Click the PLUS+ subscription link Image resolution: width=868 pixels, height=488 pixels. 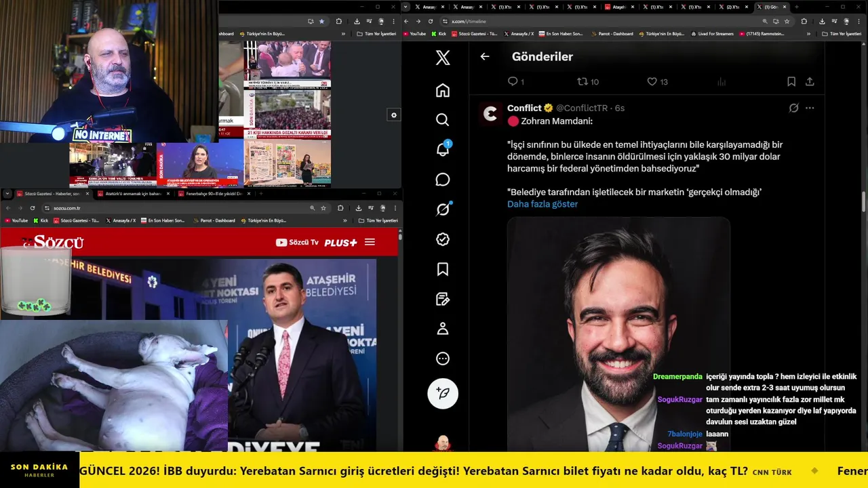pyautogui.click(x=340, y=242)
